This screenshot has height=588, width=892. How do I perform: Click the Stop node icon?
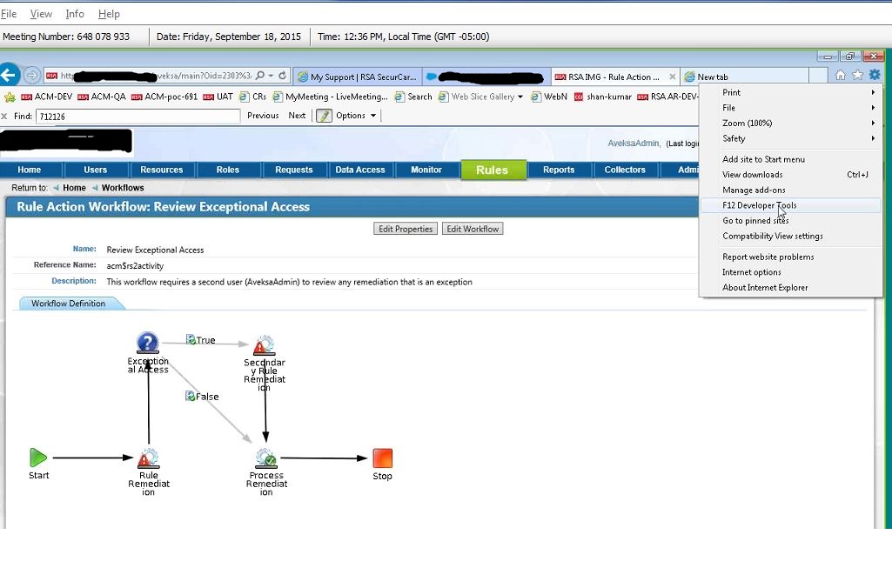pyautogui.click(x=382, y=458)
